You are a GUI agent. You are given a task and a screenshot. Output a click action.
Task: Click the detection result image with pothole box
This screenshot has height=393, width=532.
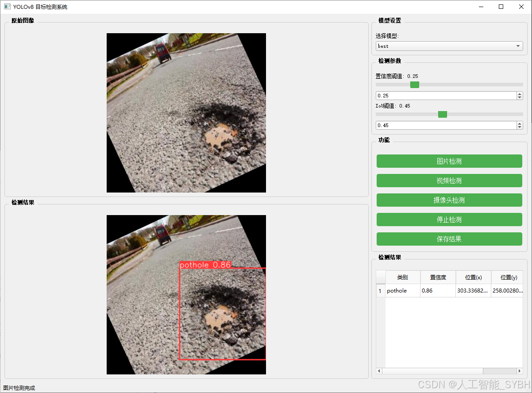coord(186,295)
